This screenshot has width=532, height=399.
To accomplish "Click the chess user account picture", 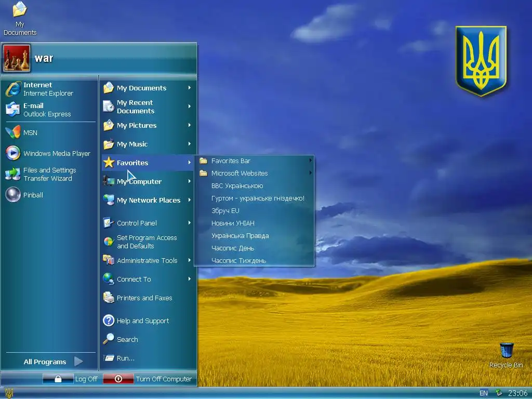I will pos(17,58).
